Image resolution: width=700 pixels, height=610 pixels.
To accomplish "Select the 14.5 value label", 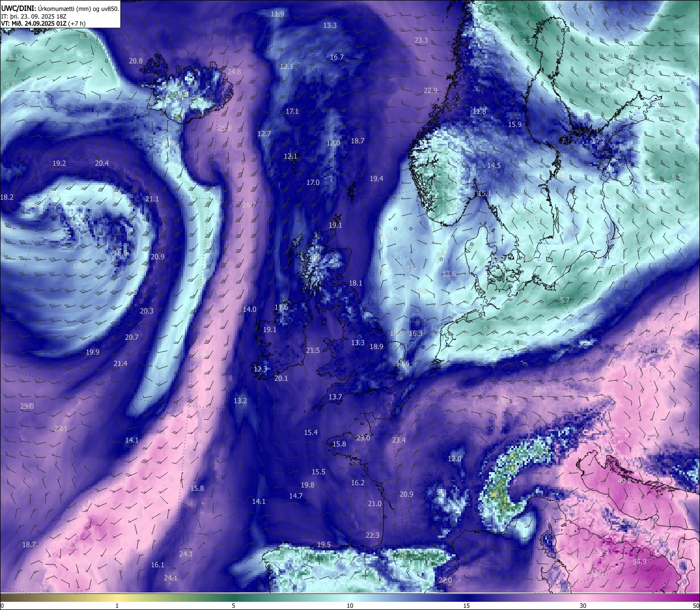I will point(494,165).
